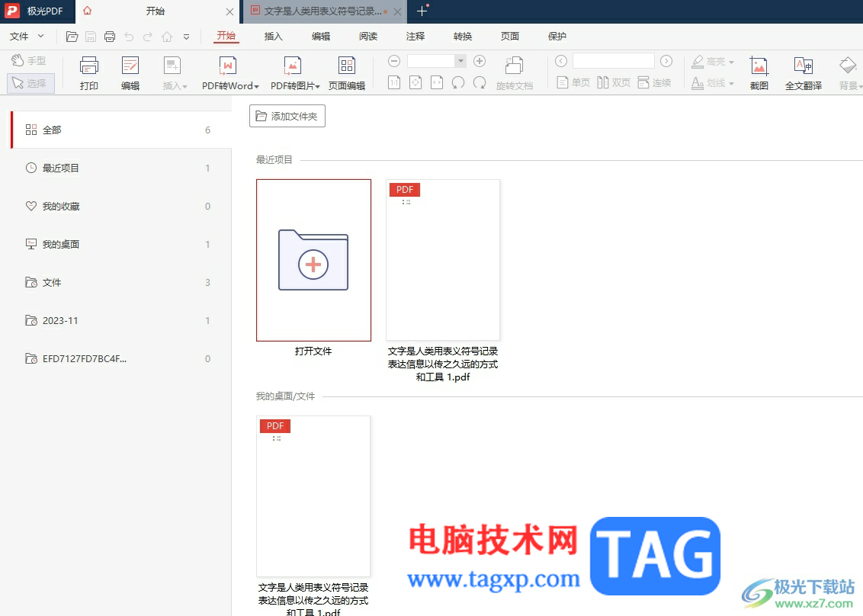863x616 pixels.
Task: Select the EFD7127FD7BC4F folder in sidebar
Action: pyautogui.click(x=121, y=358)
